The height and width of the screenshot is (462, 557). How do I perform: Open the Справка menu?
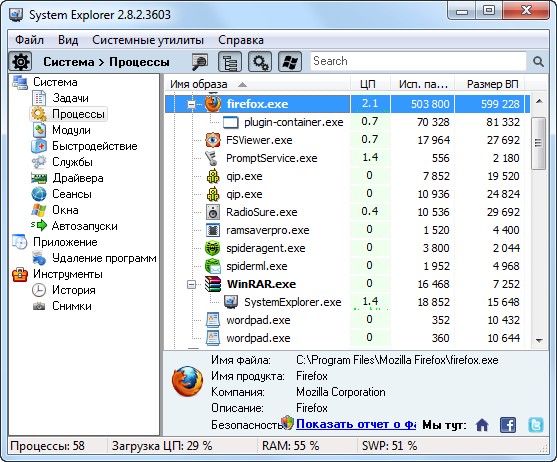click(x=241, y=40)
